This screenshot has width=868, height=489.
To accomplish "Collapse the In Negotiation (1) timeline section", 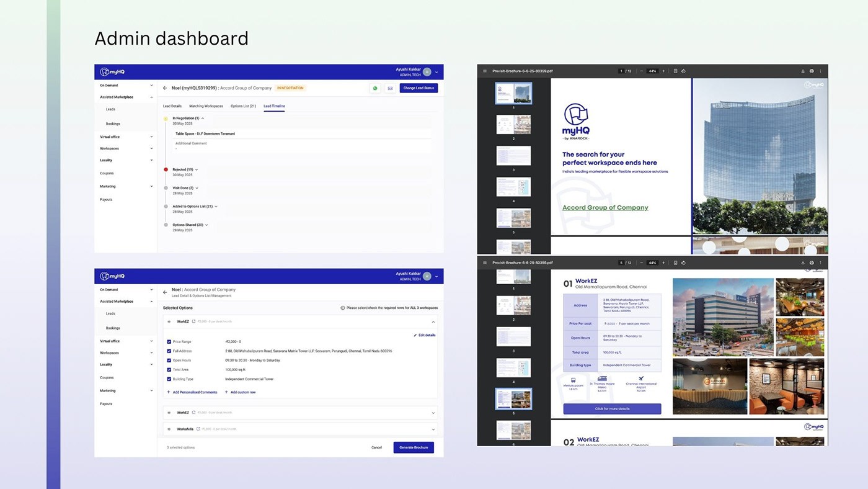I will click(203, 118).
